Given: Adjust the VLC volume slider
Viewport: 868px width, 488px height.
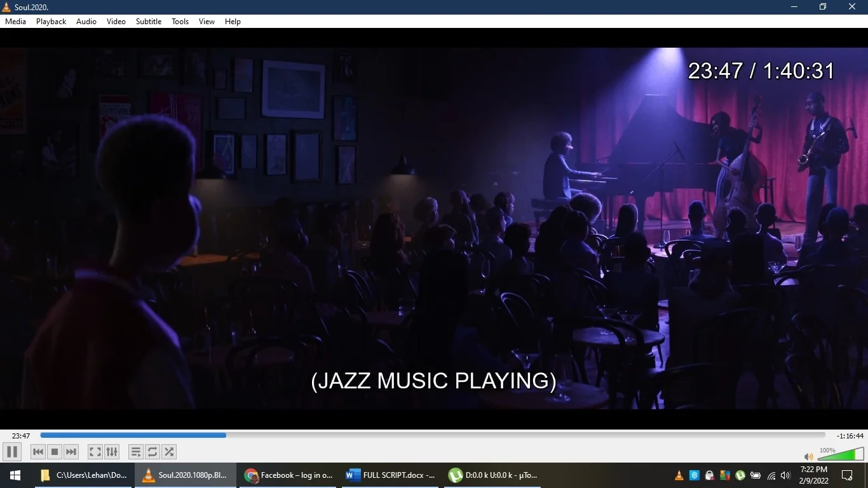Looking at the screenshot, I should click(x=841, y=454).
